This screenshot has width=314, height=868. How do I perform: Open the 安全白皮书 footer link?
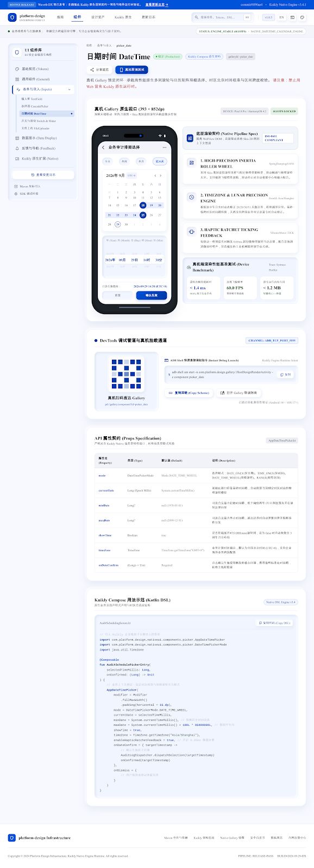pyautogui.click(x=258, y=838)
